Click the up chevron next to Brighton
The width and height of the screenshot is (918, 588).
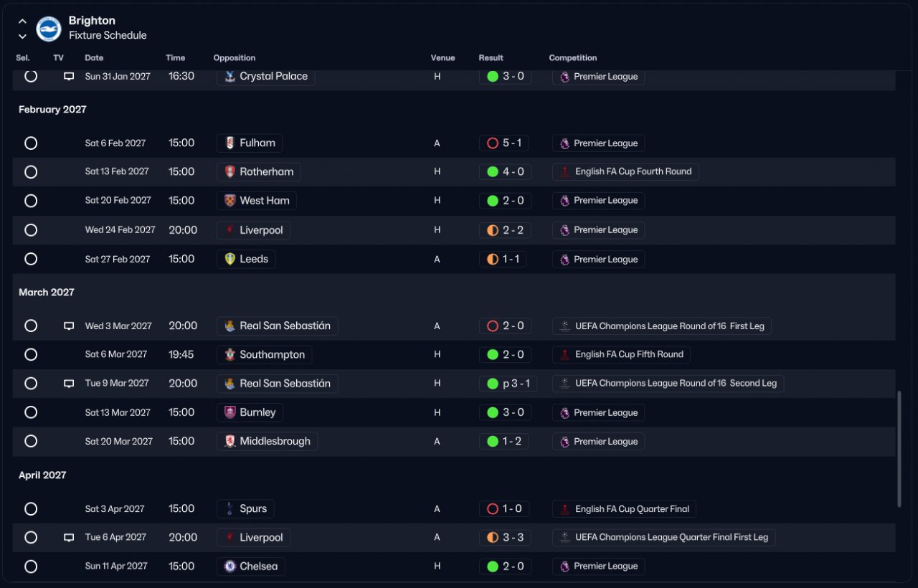22,21
